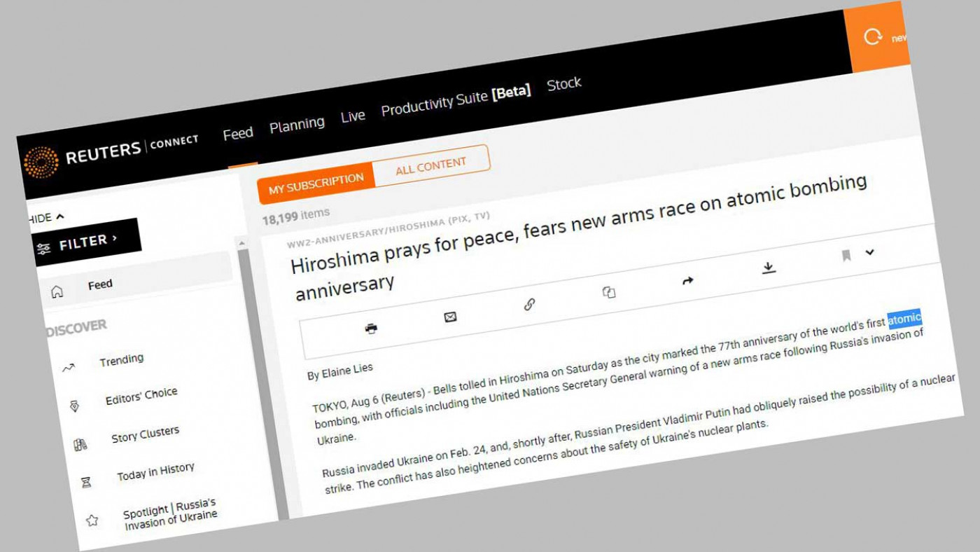Click the home icon beside Feed
Image resolution: width=980 pixels, height=552 pixels.
tap(57, 292)
